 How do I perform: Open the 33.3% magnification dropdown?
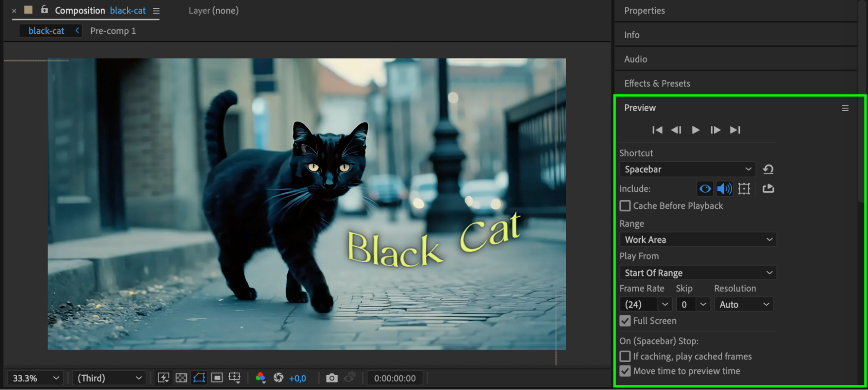pos(36,378)
